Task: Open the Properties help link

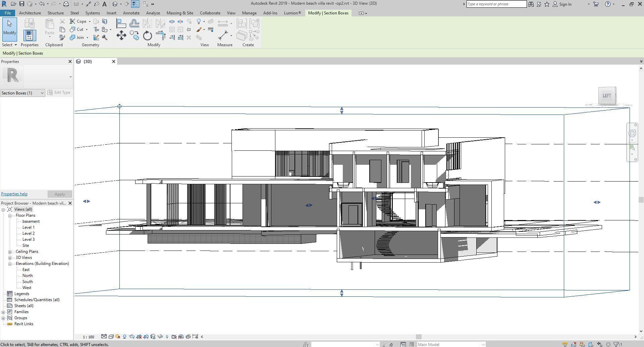Action: pyautogui.click(x=14, y=194)
